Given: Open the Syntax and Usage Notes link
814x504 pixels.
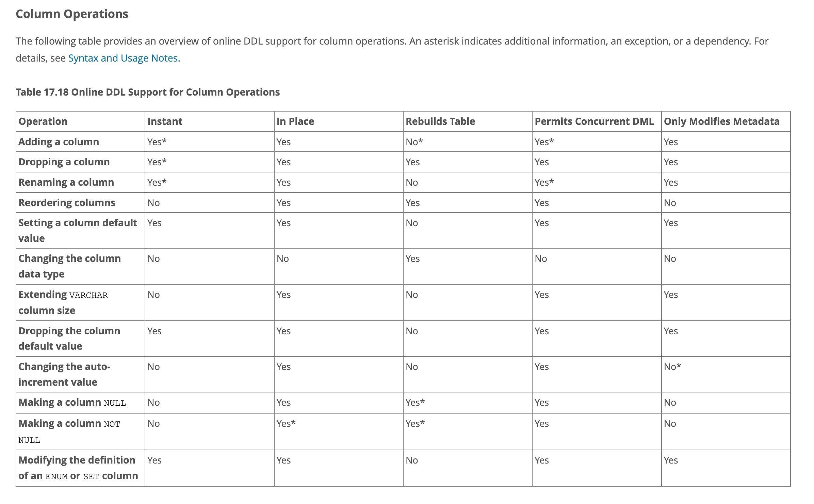Looking at the screenshot, I should click(x=123, y=58).
